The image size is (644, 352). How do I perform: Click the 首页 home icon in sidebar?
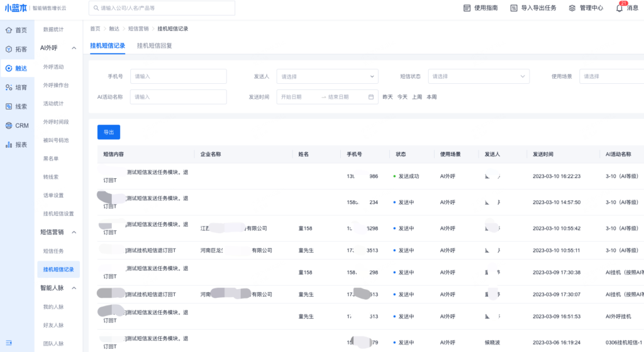click(9, 30)
